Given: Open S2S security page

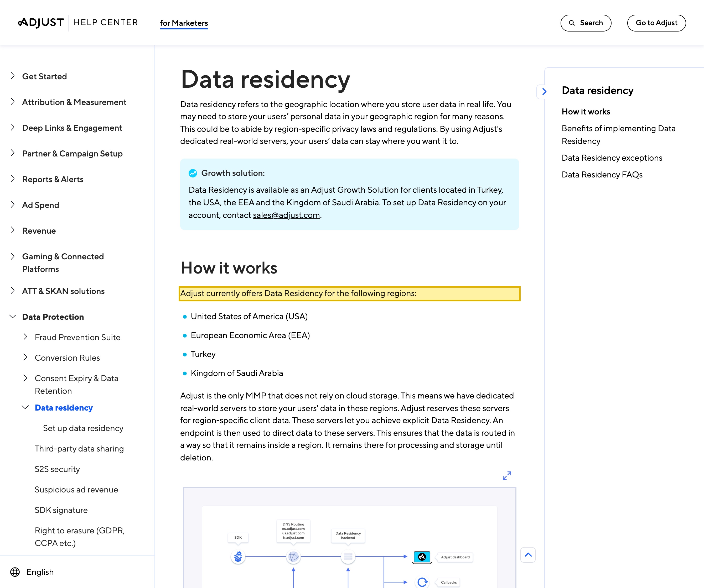Looking at the screenshot, I should pos(57,469).
